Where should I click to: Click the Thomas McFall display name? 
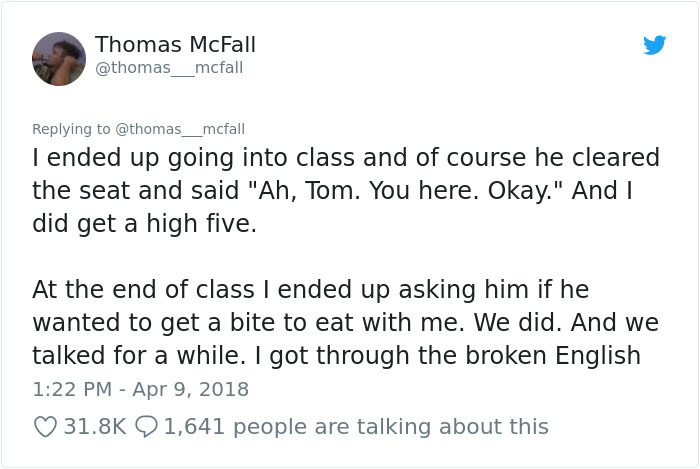click(175, 45)
